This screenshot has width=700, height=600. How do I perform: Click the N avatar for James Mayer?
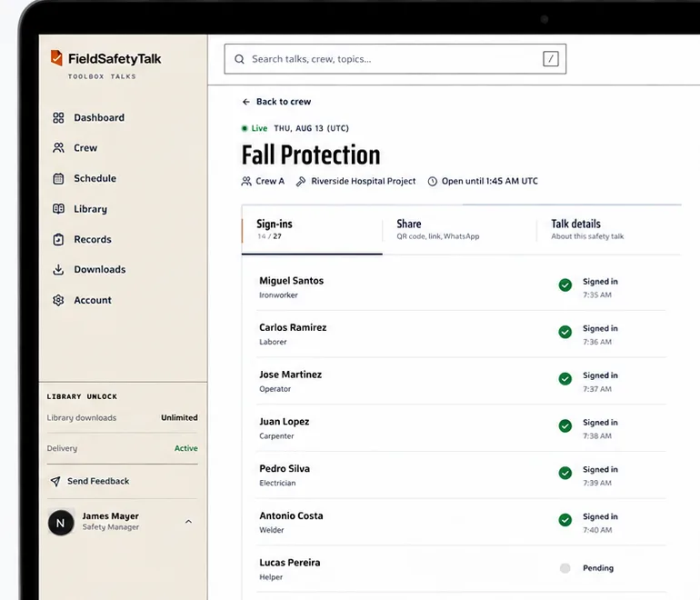pyautogui.click(x=61, y=523)
